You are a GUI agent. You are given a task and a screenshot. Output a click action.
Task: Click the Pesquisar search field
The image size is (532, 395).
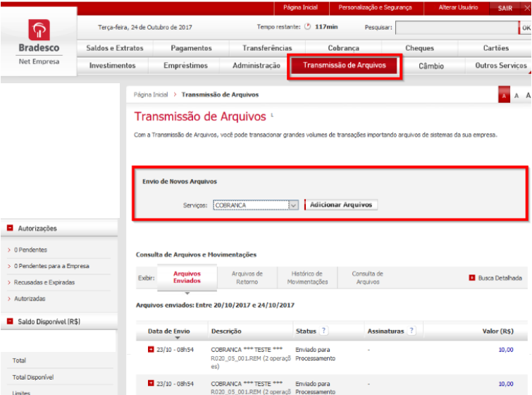click(457, 28)
